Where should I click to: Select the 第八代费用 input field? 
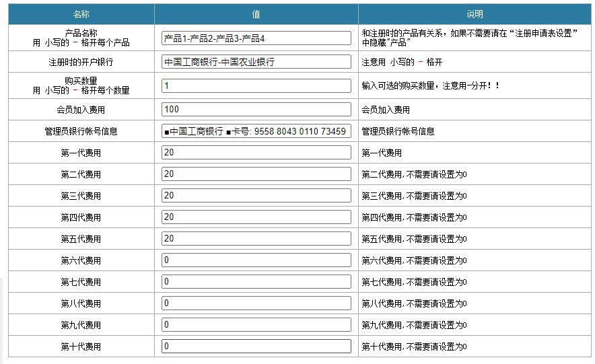256,303
